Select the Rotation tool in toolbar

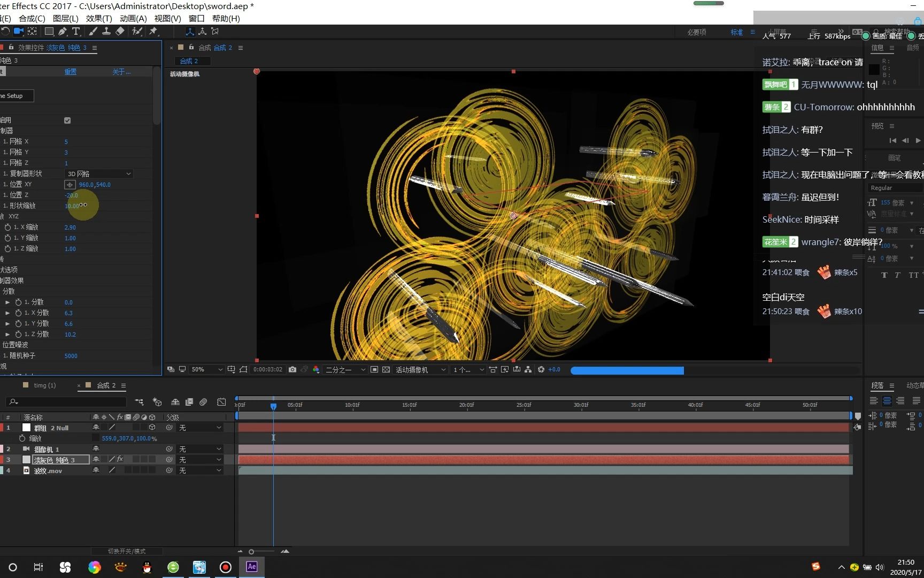click(x=5, y=31)
